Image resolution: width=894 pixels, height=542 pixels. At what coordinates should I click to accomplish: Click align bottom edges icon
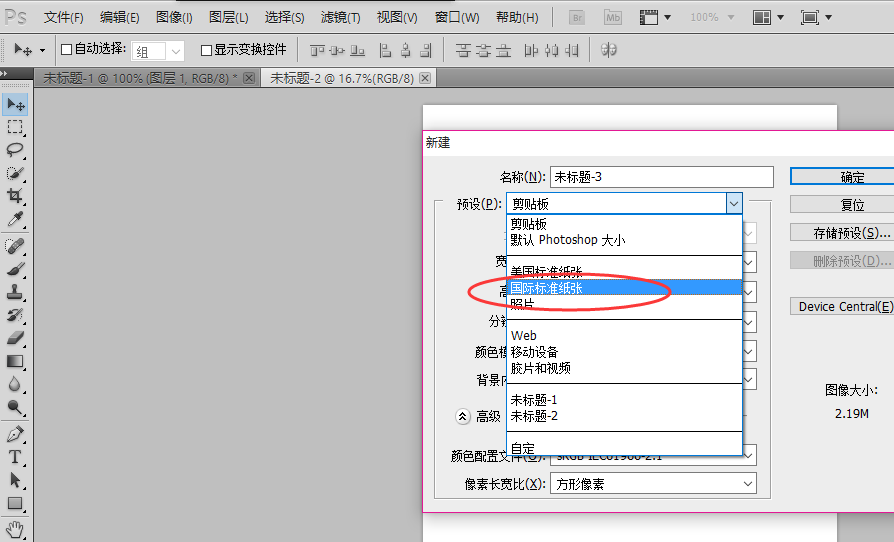(357, 51)
